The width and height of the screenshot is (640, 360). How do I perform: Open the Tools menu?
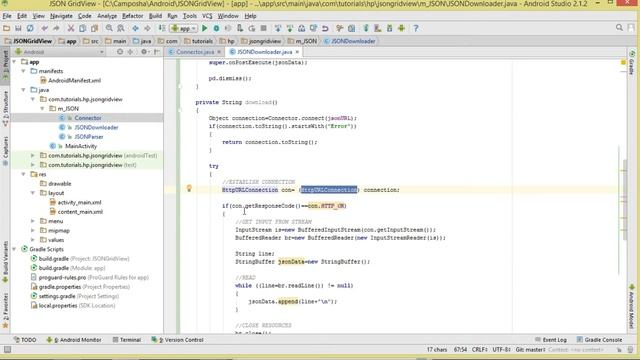189,16
